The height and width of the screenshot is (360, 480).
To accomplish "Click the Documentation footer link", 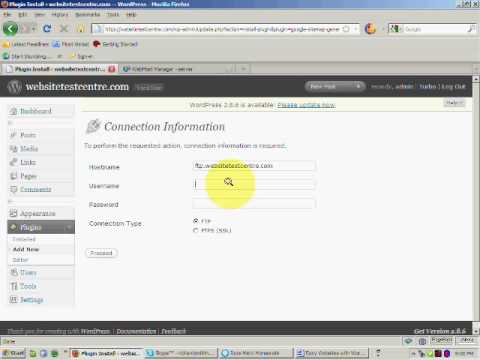I will tap(136, 331).
